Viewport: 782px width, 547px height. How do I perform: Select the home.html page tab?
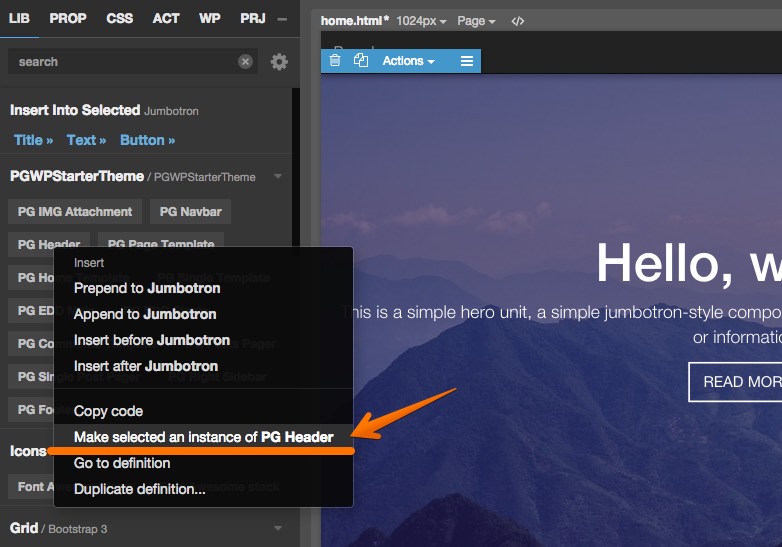[355, 21]
